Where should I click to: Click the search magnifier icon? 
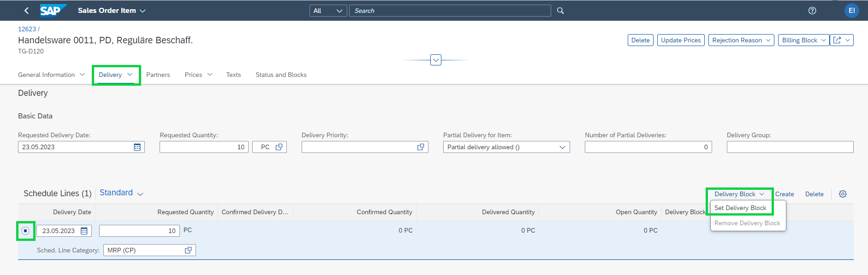click(x=560, y=11)
